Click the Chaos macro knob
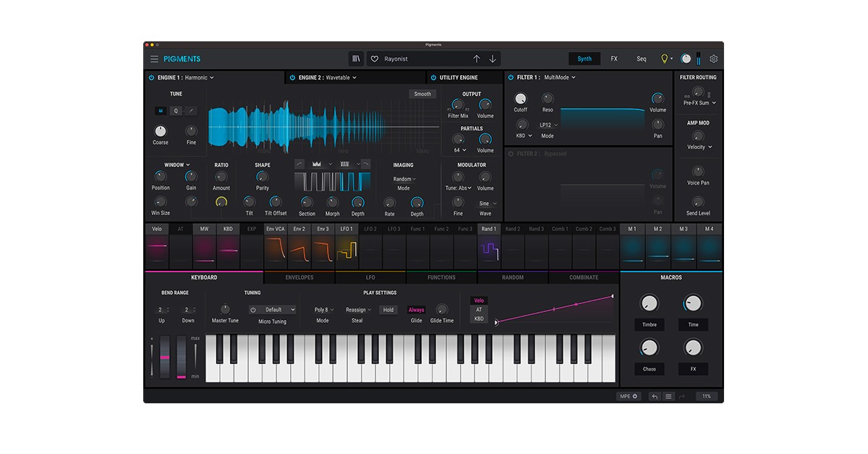 650,348
